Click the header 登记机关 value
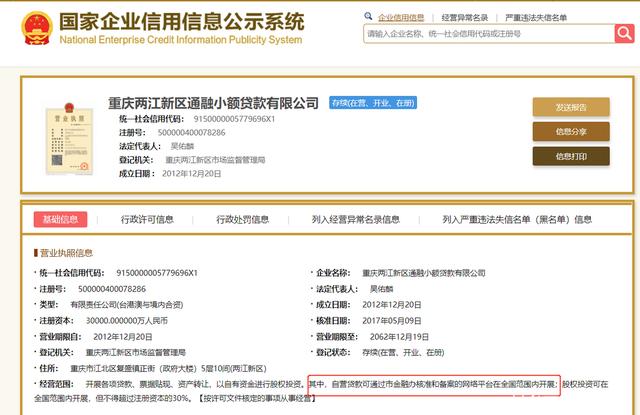This screenshot has height=415, width=640. click(215, 160)
